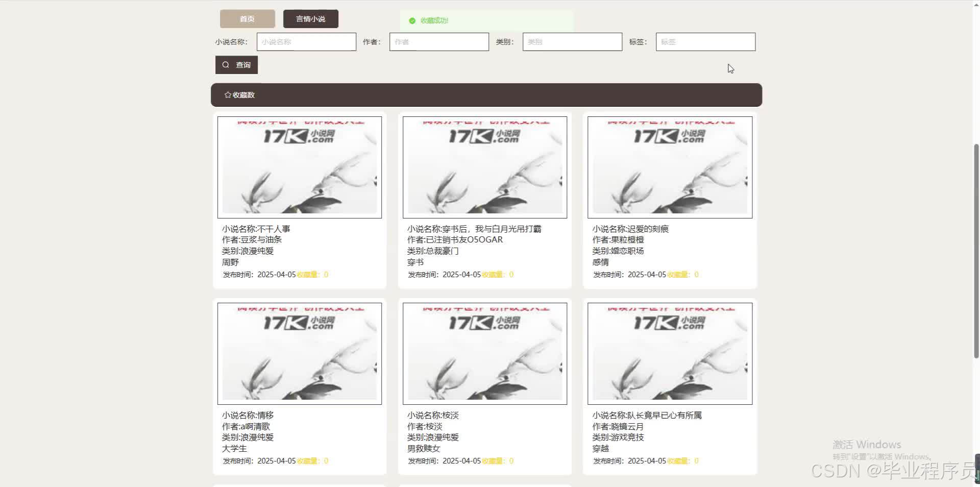This screenshot has height=487, width=980.
Task: Click the 小说名称 search input field
Action: (x=305, y=41)
